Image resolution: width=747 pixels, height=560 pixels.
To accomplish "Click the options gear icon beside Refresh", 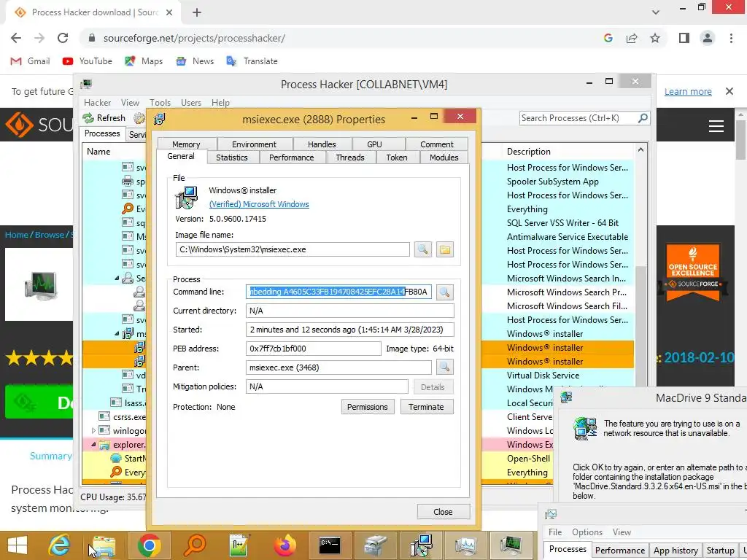I will point(139,117).
